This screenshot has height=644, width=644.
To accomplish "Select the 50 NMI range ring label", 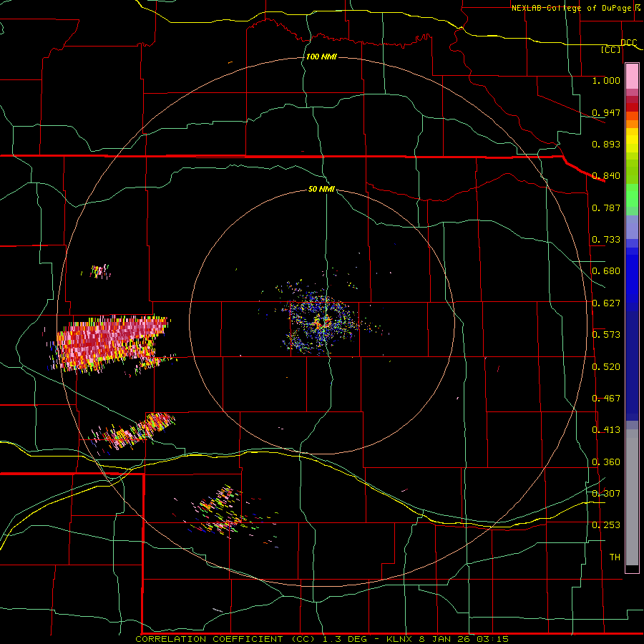I will [x=321, y=189].
